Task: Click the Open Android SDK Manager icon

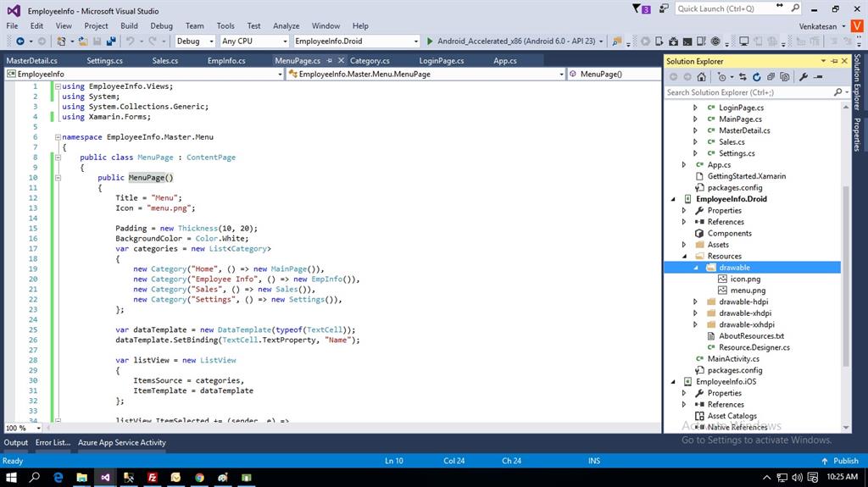Action: (673, 42)
